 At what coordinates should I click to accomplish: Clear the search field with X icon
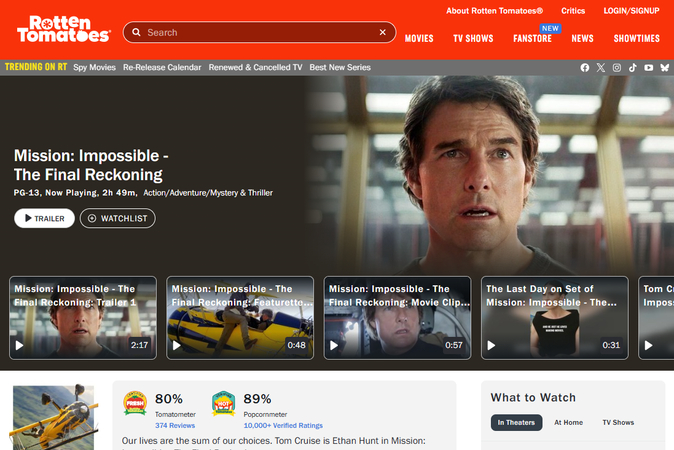382,32
